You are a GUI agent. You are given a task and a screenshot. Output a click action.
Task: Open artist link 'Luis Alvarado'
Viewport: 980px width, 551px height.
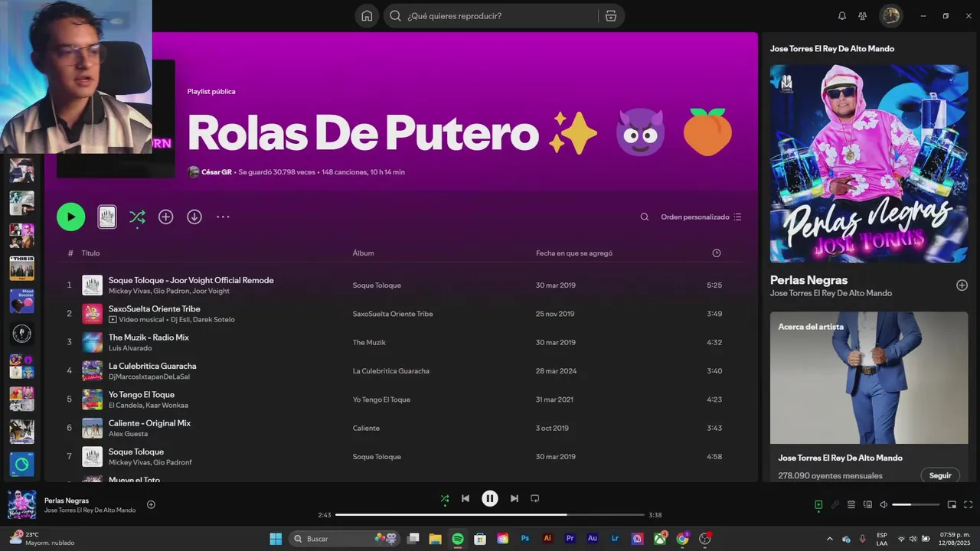(x=130, y=348)
